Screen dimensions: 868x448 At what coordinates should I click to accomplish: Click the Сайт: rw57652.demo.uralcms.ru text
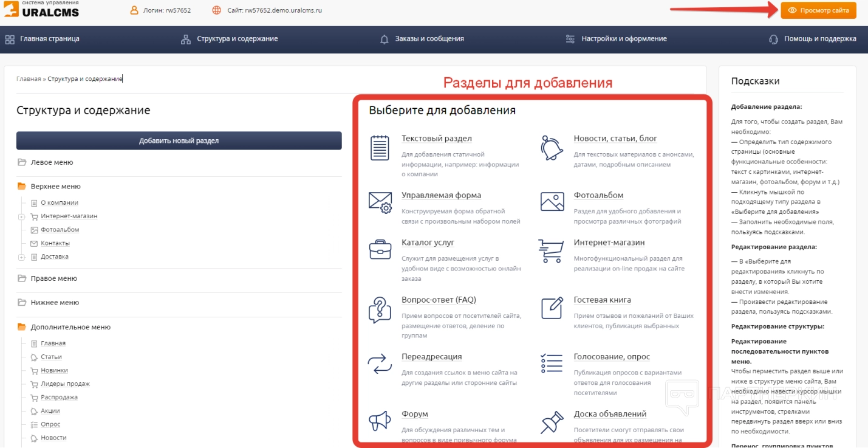[275, 10]
